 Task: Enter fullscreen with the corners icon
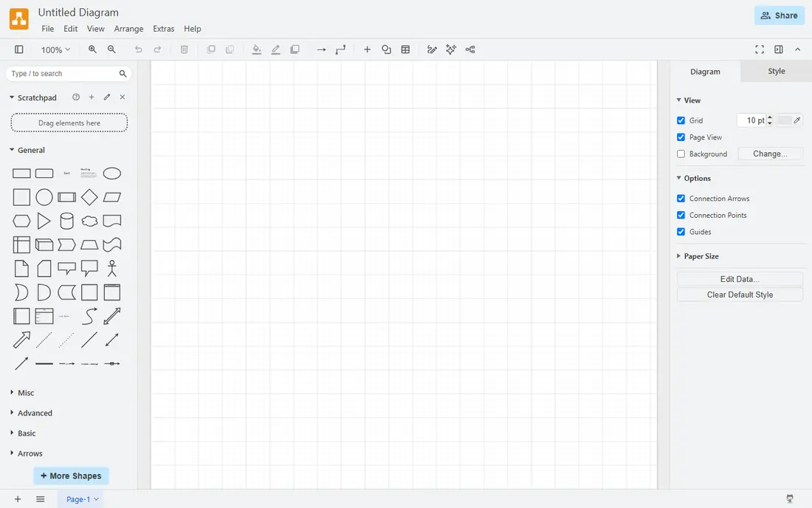760,49
